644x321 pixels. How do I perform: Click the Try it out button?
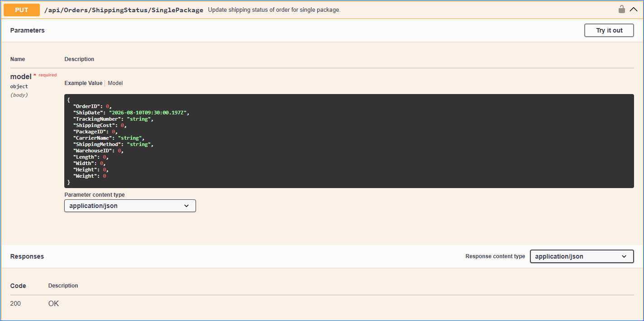click(609, 30)
